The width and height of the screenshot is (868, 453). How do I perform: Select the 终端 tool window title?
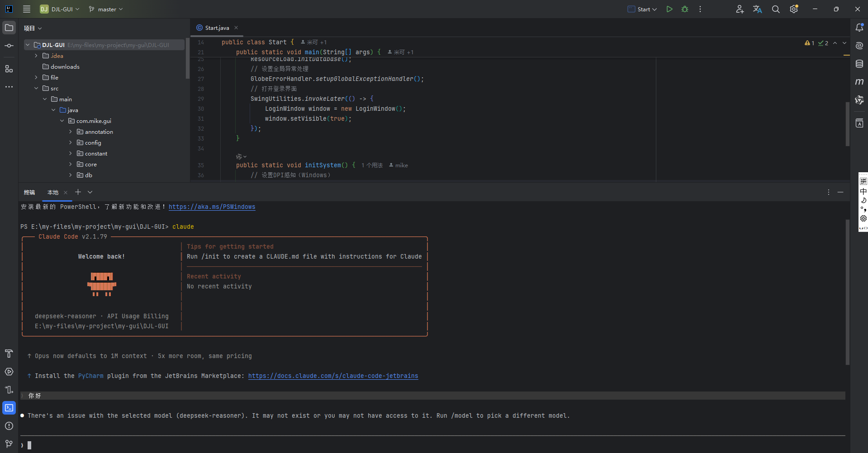[x=29, y=193]
